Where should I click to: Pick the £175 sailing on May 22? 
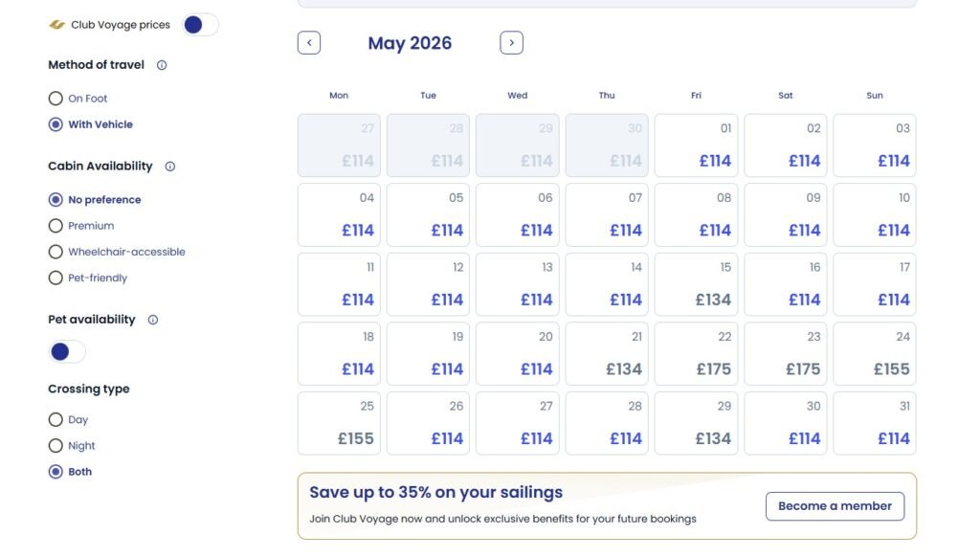point(695,353)
